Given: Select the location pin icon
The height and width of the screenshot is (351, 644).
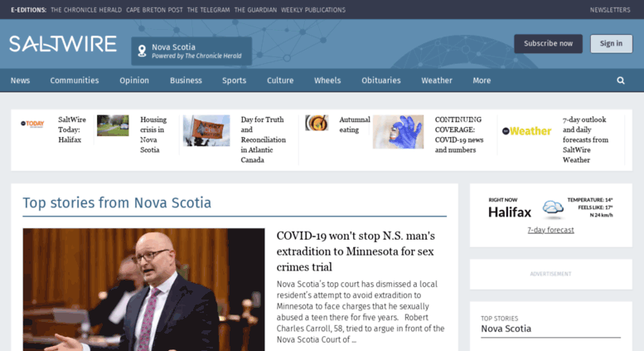Looking at the screenshot, I should [142, 51].
